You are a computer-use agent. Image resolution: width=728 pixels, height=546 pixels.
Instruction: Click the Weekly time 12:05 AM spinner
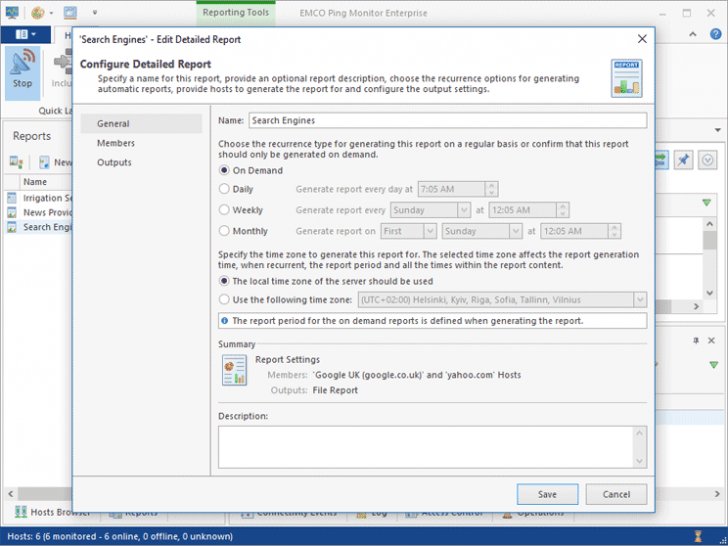pos(562,210)
